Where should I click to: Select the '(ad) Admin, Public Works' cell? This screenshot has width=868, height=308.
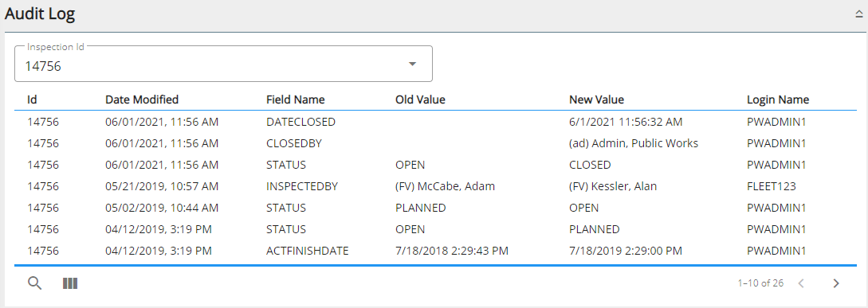(x=634, y=143)
